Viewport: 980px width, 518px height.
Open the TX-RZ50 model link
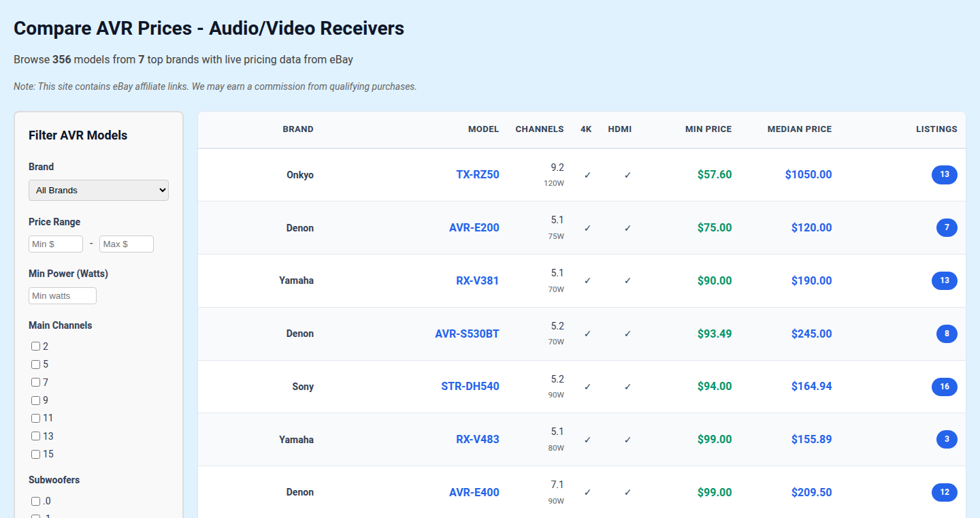coord(478,175)
